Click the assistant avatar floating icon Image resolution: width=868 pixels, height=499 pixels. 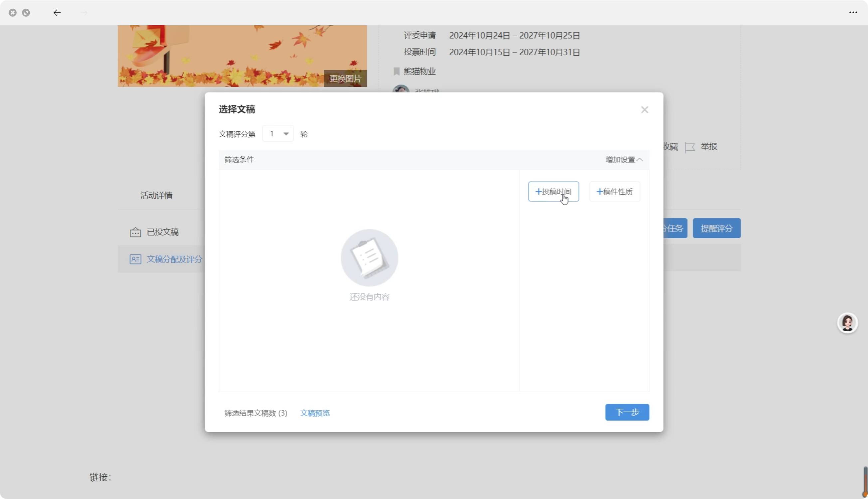(x=847, y=323)
